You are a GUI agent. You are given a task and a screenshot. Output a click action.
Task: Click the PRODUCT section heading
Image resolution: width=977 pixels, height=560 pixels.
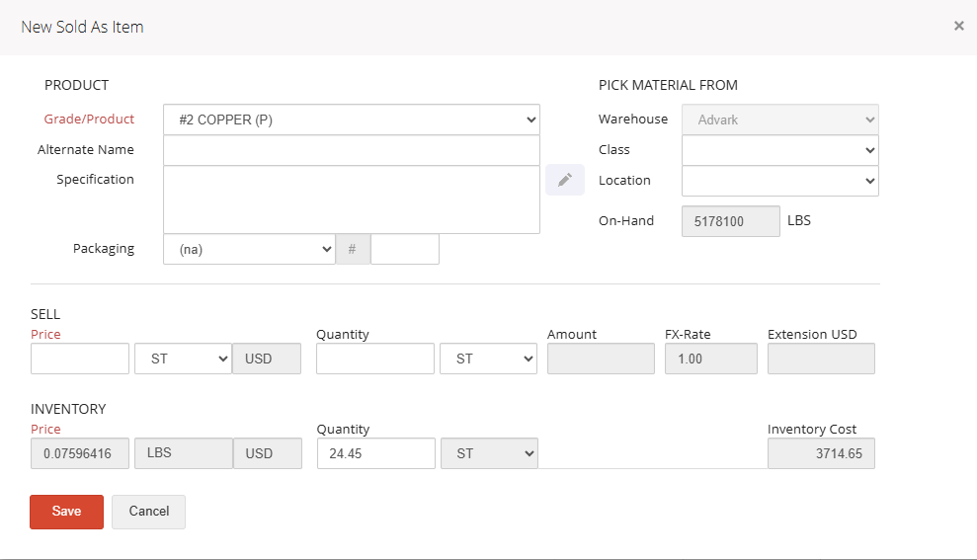(x=77, y=85)
